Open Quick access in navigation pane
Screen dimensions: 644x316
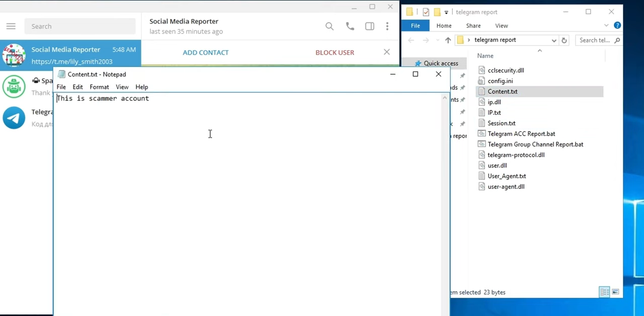tap(441, 63)
